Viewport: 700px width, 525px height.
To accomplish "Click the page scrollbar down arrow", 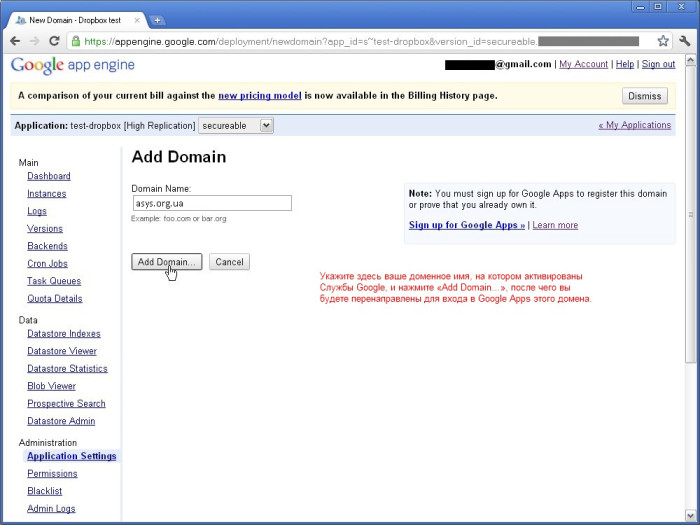I will 690,515.
